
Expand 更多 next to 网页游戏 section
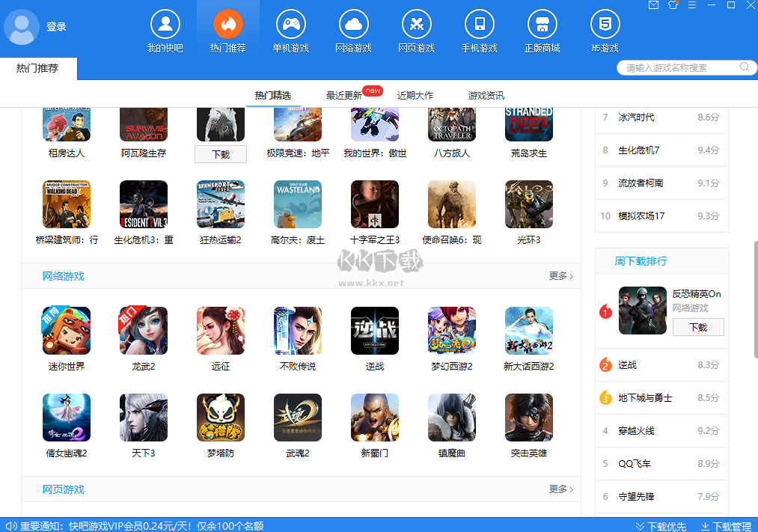(x=560, y=488)
